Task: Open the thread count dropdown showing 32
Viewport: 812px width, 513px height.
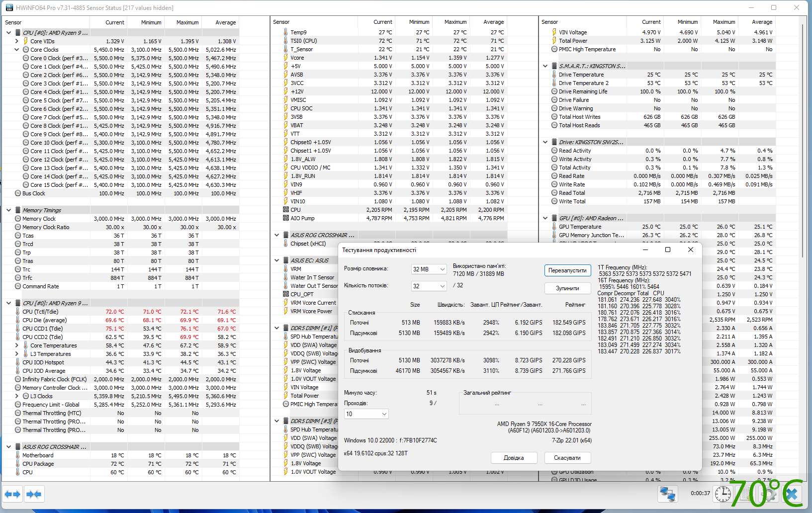Action: pyautogui.click(x=429, y=286)
